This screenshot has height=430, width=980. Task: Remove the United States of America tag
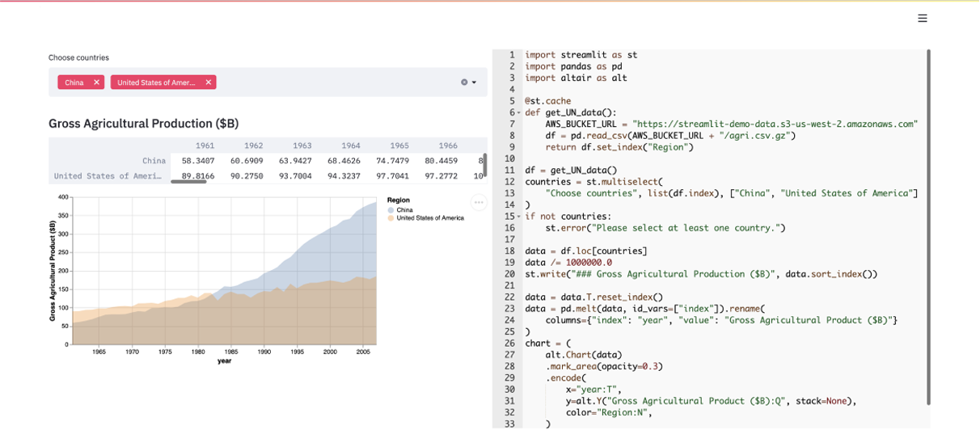point(208,82)
